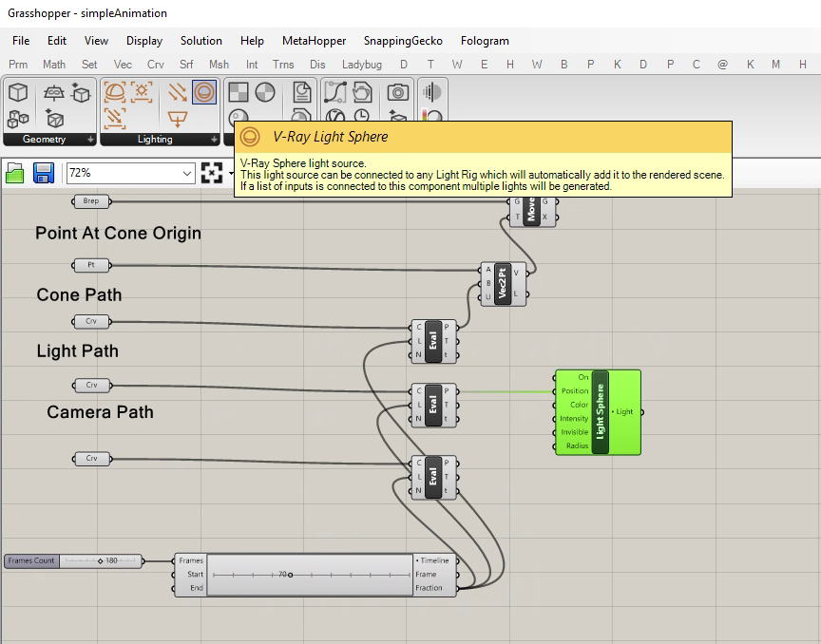Open the Solution menu
Screen dimensions: 821x644
click(x=201, y=41)
